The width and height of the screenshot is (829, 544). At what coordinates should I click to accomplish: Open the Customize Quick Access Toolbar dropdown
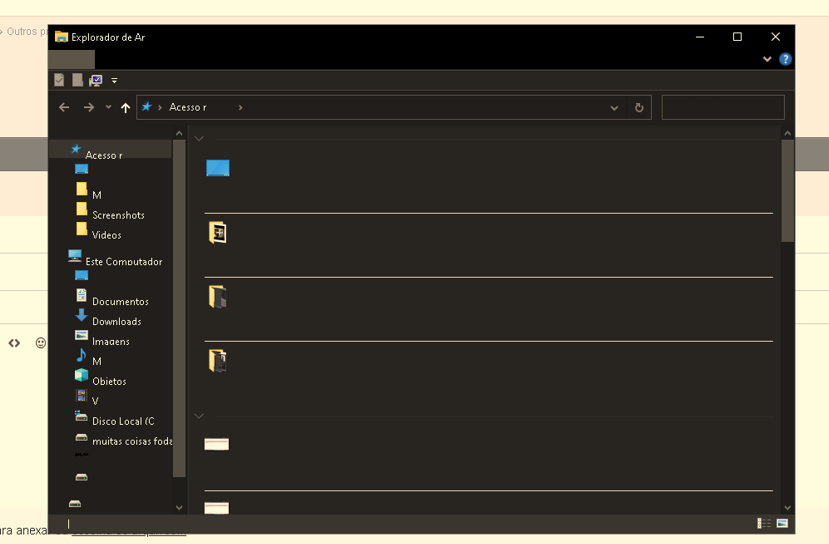click(114, 80)
